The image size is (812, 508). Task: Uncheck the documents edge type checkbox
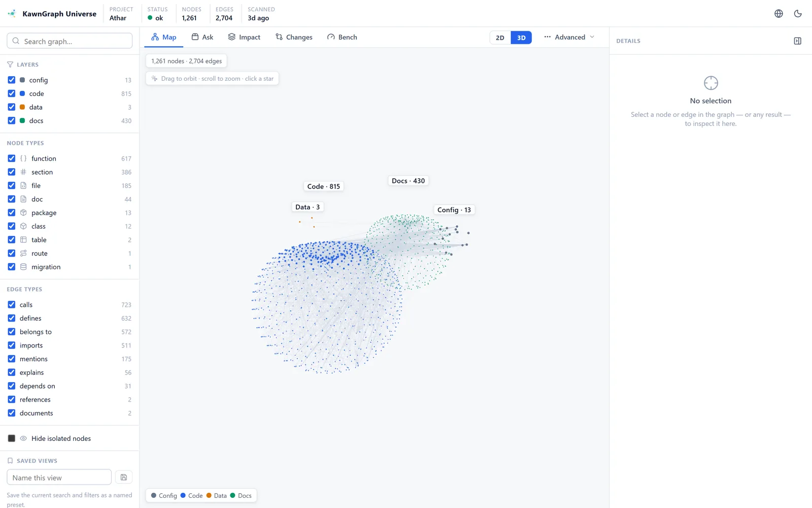12,413
